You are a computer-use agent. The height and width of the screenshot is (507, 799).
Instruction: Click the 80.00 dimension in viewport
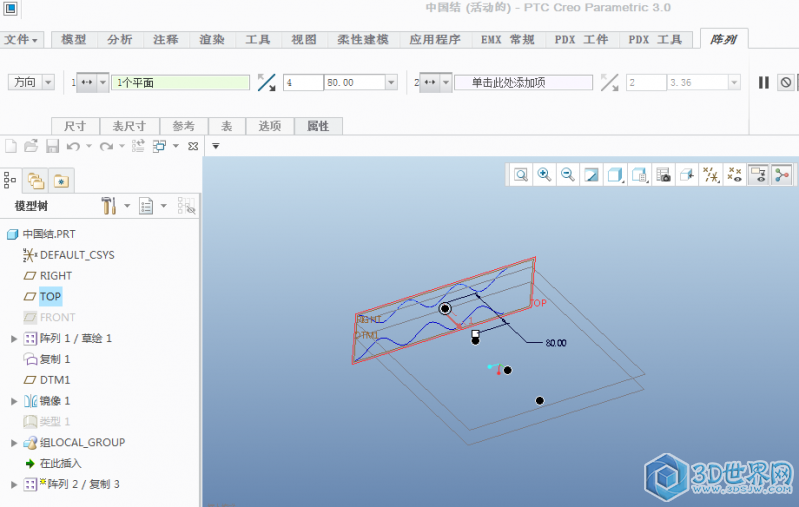[x=555, y=343]
